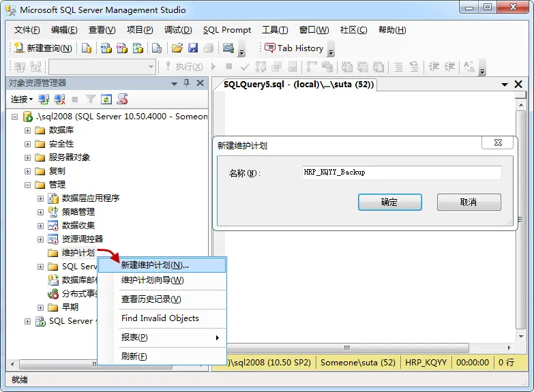The width and height of the screenshot is (534, 392).
Task: Select the SQLQuery5.sql tab
Action: tap(298, 85)
